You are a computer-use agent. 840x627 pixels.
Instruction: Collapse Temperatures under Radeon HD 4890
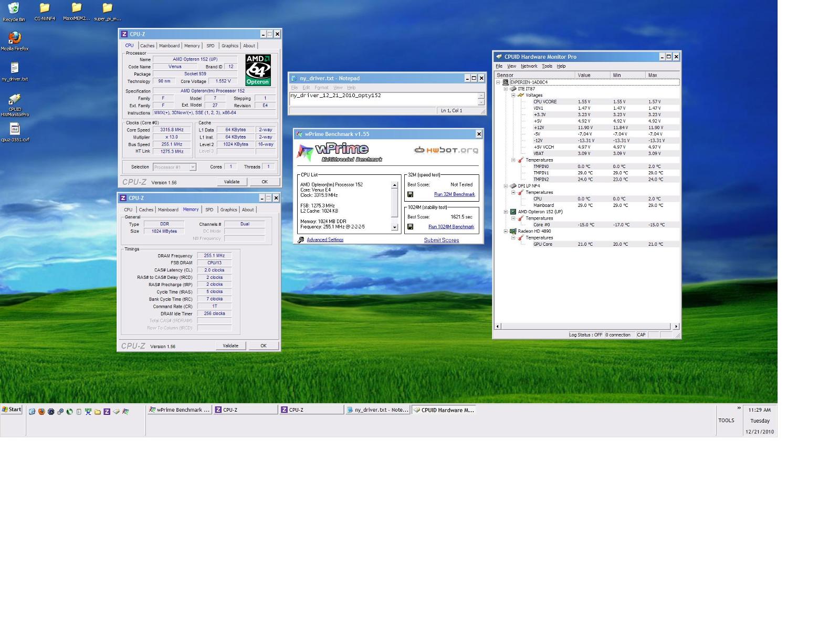click(x=513, y=238)
